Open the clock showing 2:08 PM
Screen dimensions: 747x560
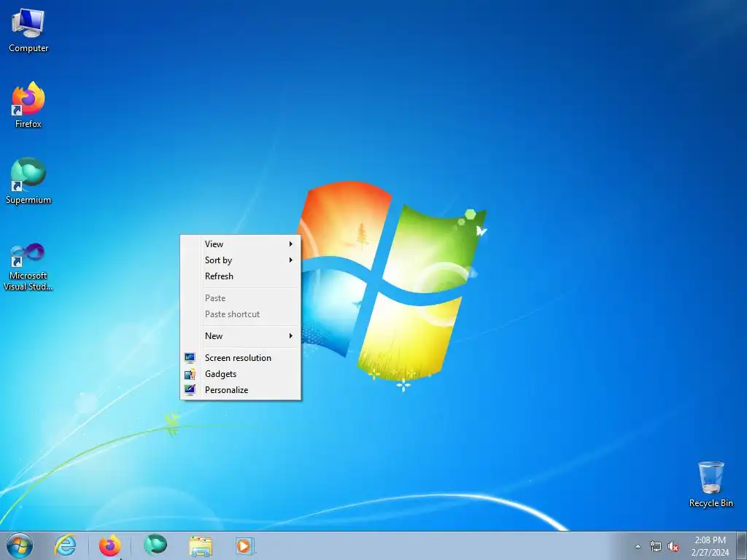tap(710, 545)
